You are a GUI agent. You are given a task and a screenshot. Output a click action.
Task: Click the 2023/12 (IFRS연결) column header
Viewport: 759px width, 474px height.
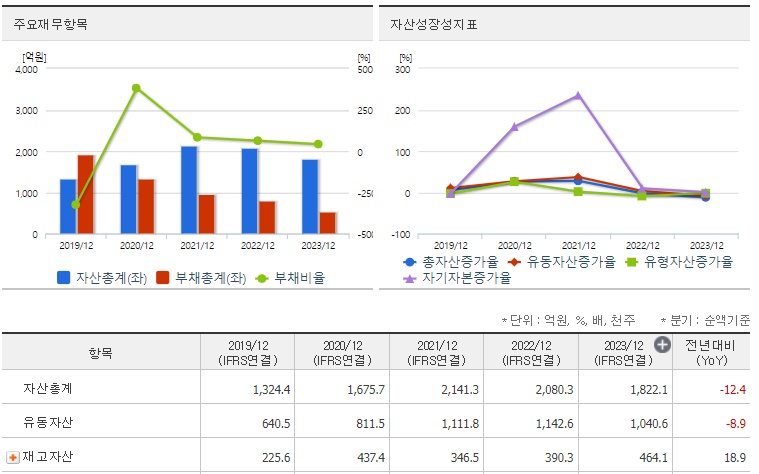(x=623, y=352)
